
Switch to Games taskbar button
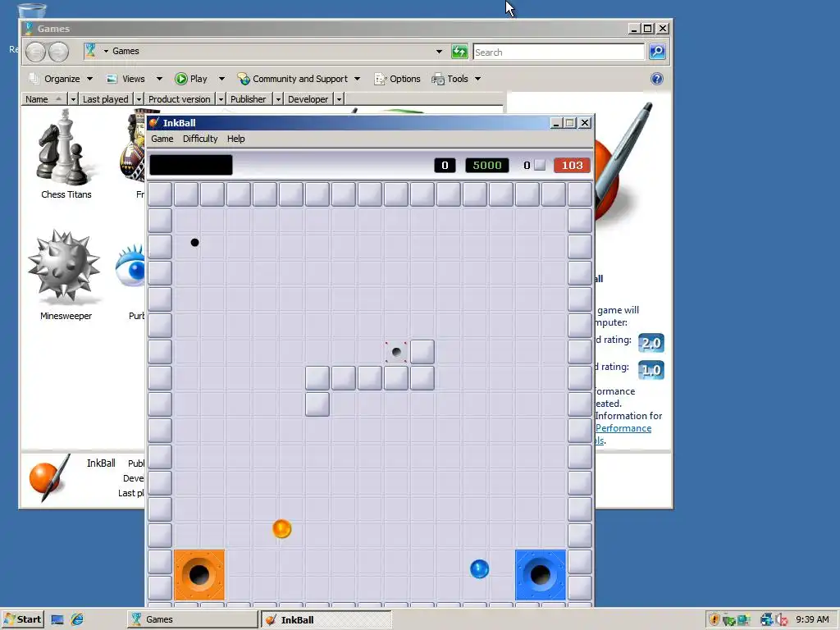(x=192, y=619)
